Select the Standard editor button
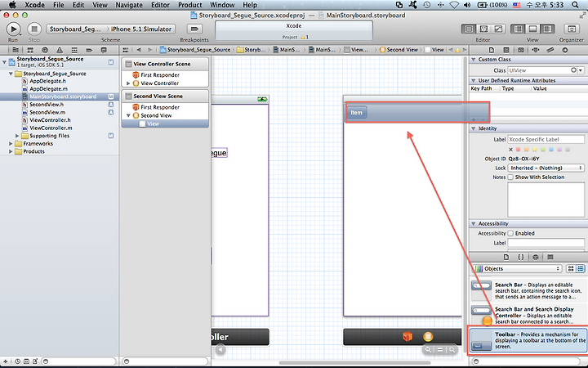The height and width of the screenshot is (368, 588). (469, 29)
